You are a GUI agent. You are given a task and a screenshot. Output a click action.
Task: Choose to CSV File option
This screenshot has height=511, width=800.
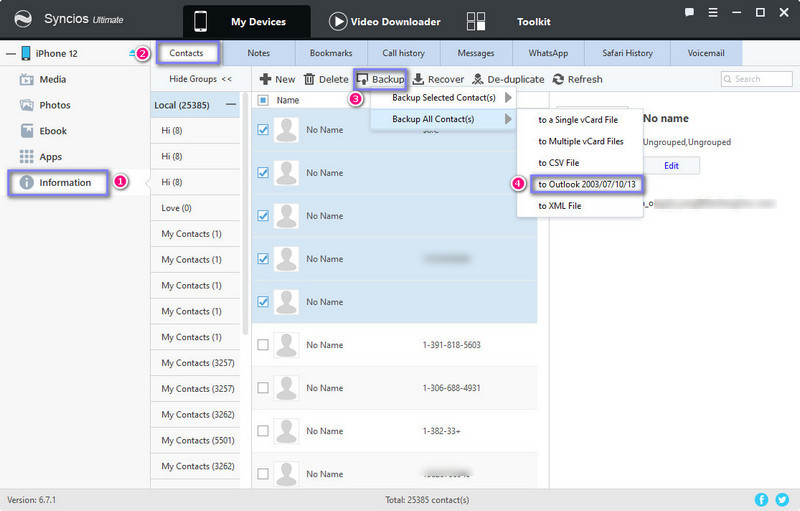[580, 163]
